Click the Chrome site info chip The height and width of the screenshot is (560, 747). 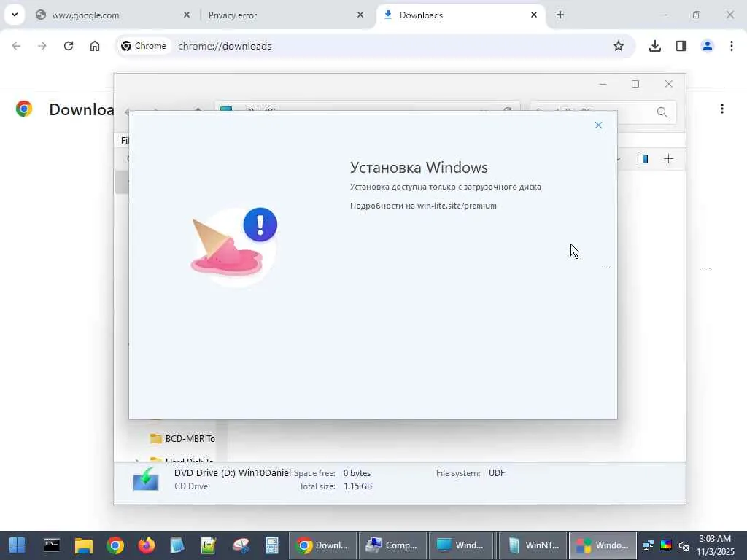[144, 46]
